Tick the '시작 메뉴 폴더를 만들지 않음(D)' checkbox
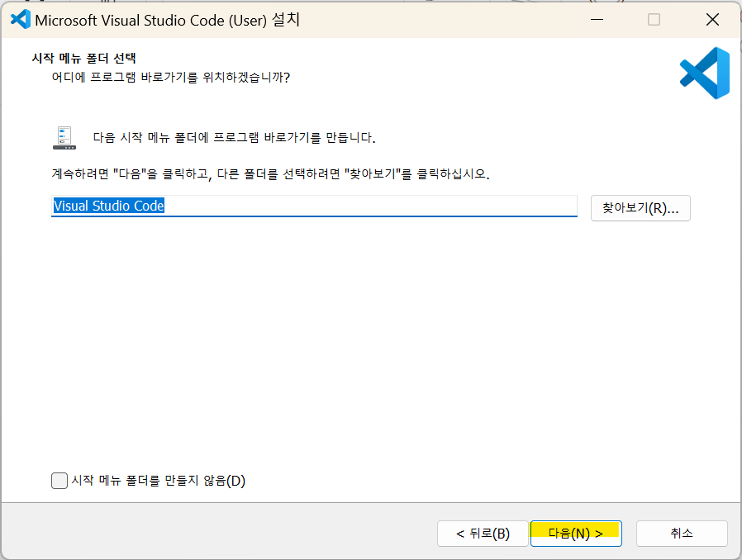 tap(59, 481)
